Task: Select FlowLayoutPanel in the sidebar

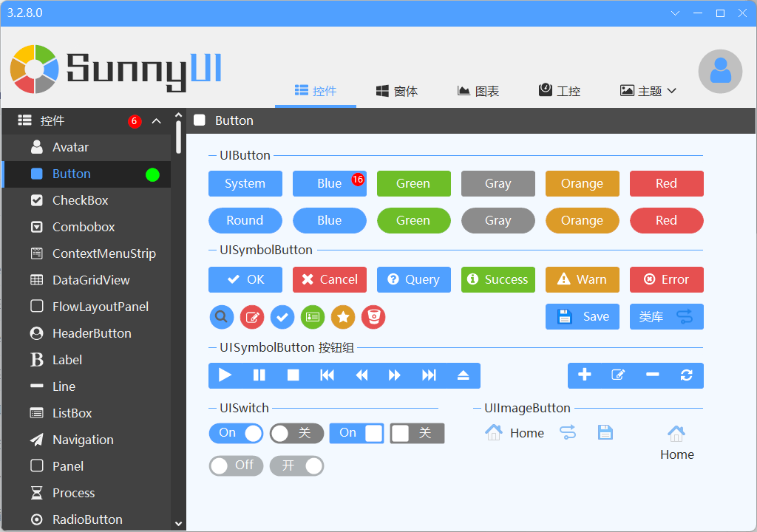Action: 86,307
